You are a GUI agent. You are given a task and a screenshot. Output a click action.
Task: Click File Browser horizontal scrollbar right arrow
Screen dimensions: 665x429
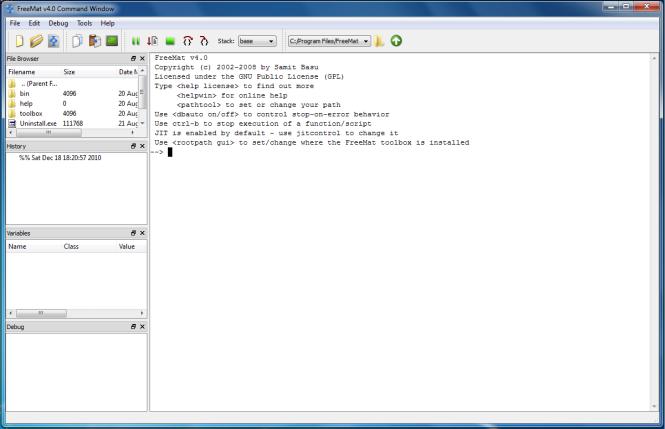(133, 132)
